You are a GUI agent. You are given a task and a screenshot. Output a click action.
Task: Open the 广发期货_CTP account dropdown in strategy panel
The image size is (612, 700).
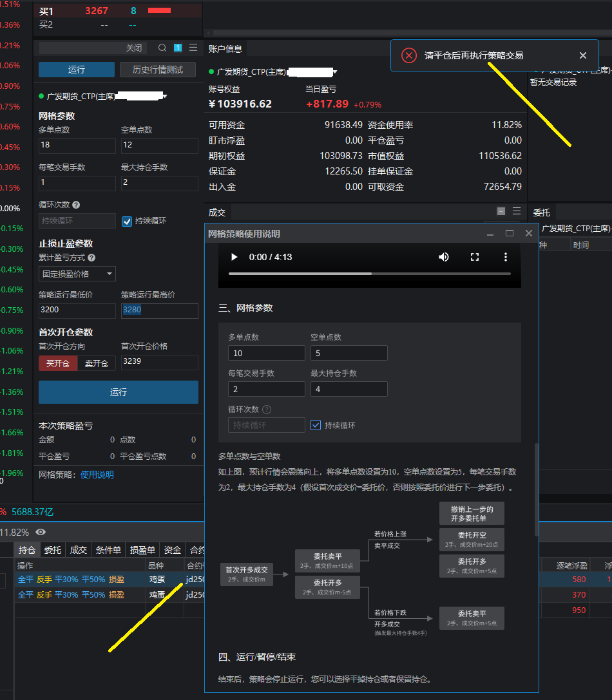coord(165,97)
